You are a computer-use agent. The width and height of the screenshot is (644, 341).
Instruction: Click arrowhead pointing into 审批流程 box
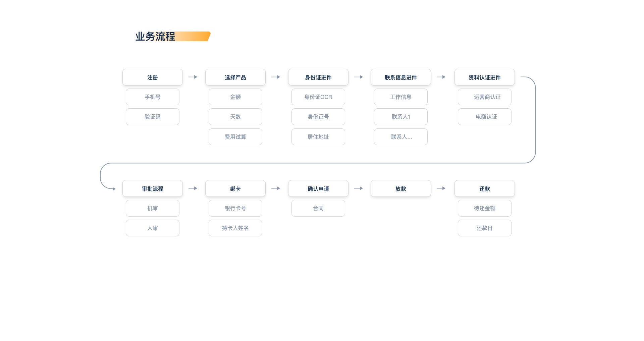[114, 189]
